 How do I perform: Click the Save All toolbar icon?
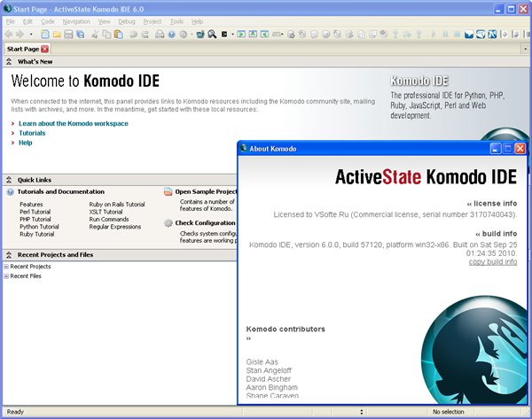[80, 35]
